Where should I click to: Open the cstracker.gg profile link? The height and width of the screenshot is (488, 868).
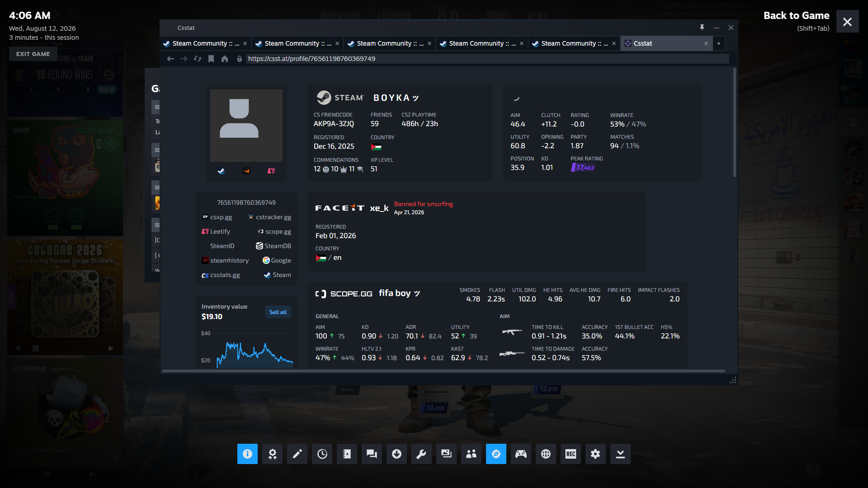(269, 217)
